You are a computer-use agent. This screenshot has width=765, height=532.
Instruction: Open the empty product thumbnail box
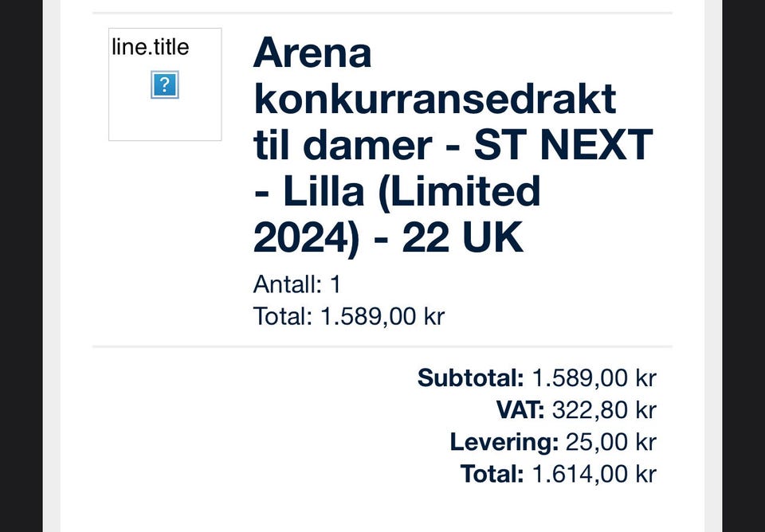tap(165, 118)
